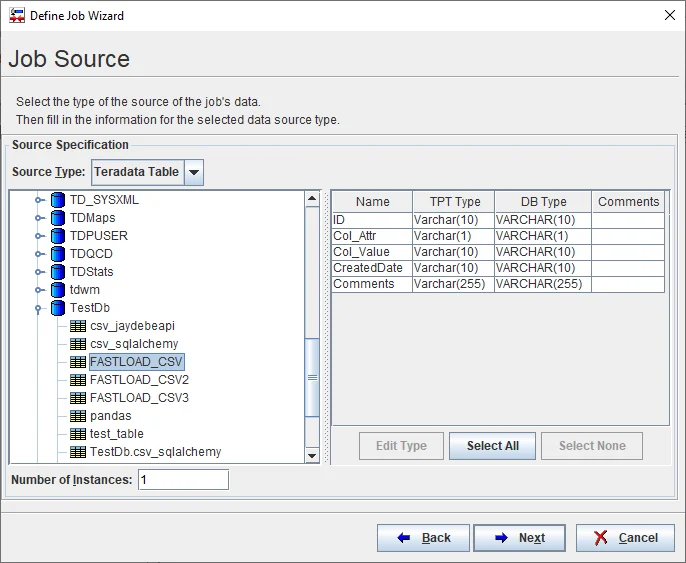Select the csv_sqlalchemy table entry

click(133, 344)
